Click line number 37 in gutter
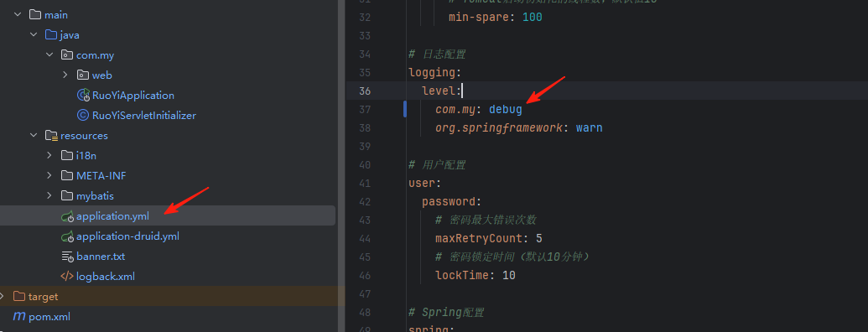Screen dimensions: 868x332 (364, 110)
